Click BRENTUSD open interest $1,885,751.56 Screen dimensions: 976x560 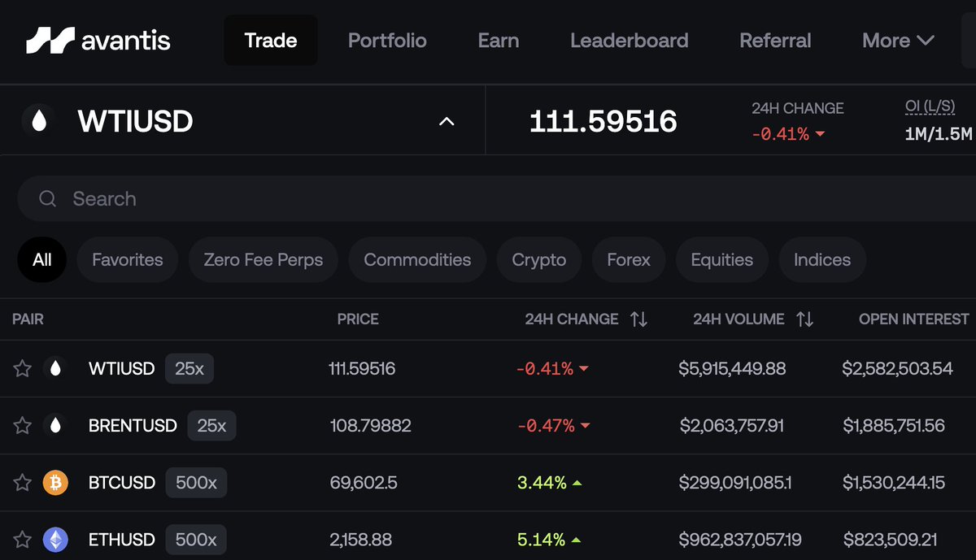(893, 425)
